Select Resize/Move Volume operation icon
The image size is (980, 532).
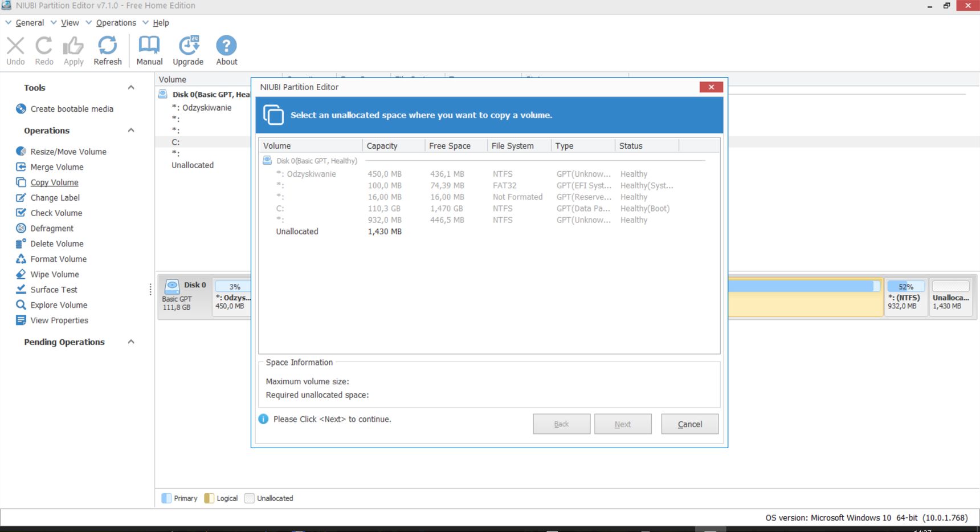point(21,152)
